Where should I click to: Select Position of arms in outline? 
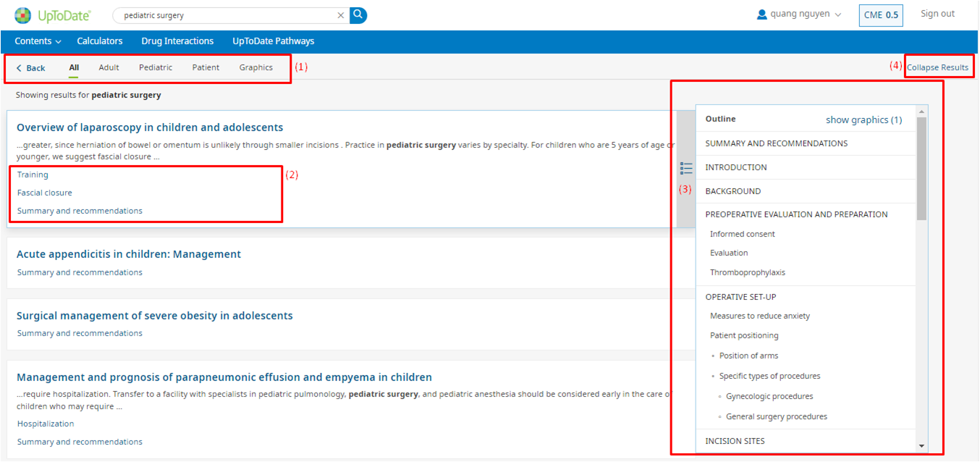748,356
